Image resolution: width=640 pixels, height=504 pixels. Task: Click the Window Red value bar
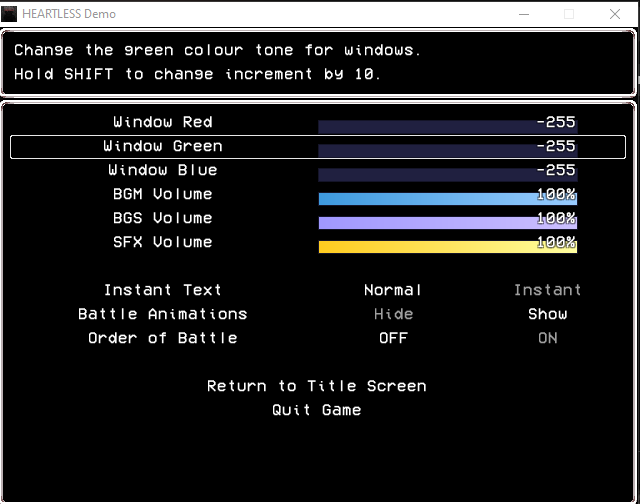tap(448, 127)
